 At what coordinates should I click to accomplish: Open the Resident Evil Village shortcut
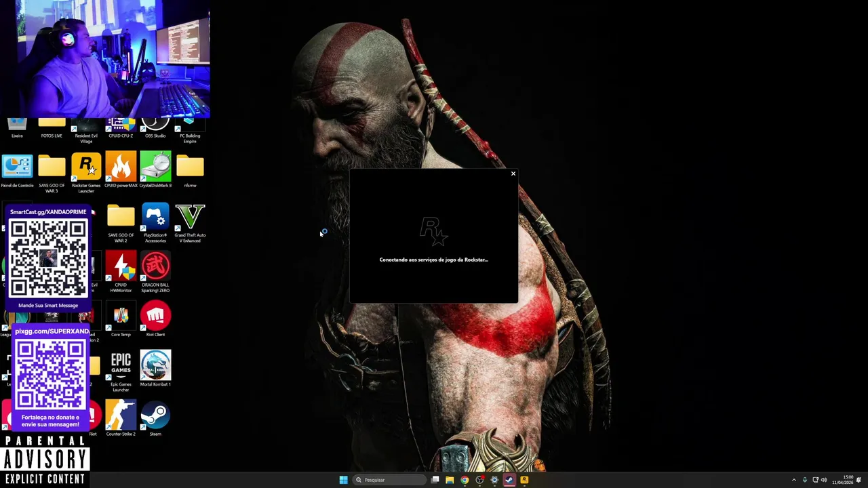[86, 131]
